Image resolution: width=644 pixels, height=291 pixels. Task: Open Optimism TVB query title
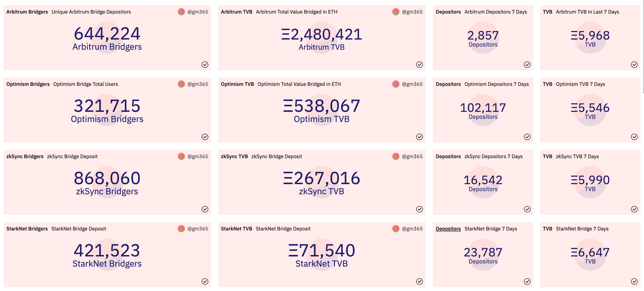(237, 84)
